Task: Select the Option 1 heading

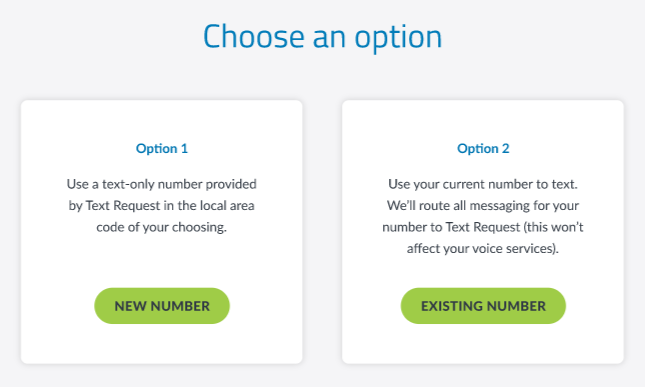Action: (162, 148)
